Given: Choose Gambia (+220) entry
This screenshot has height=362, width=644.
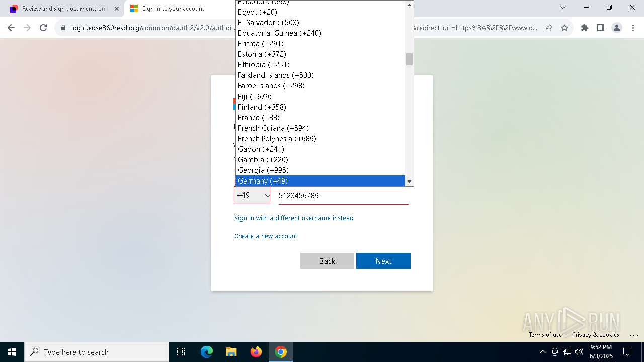Looking at the screenshot, I should (x=320, y=160).
